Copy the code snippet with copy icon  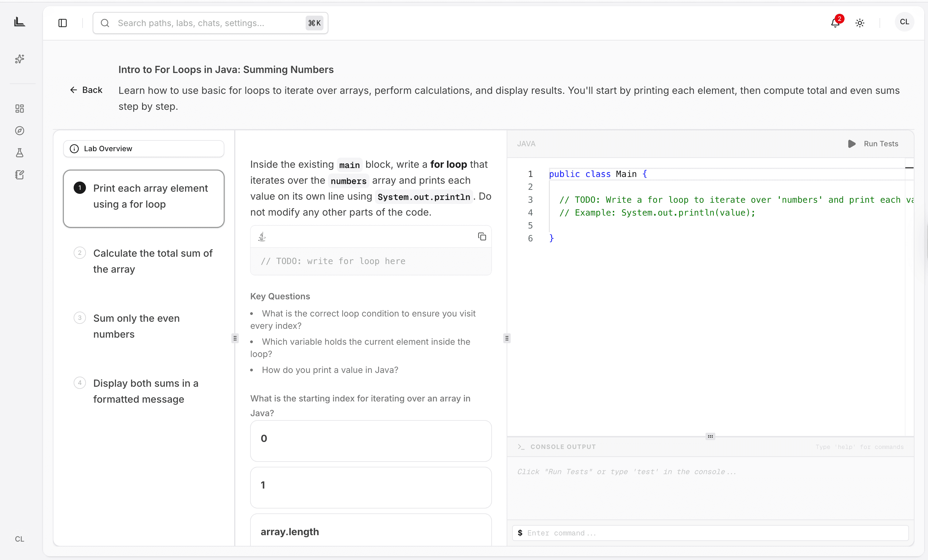pos(482,236)
